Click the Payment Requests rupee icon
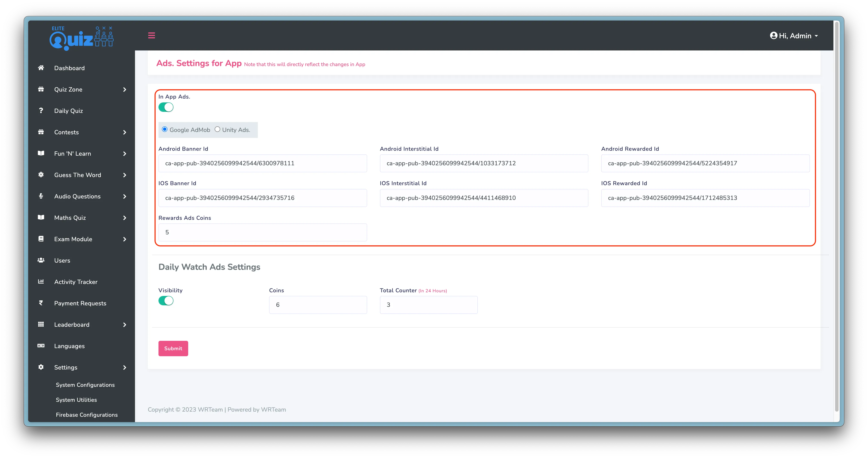Image resolution: width=868 pixels, height=458 pixels. coord(41,303)
